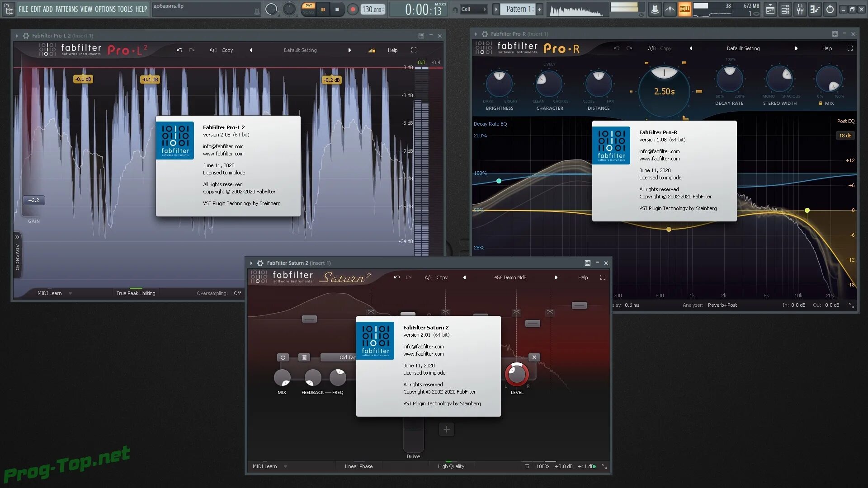Add a new band with plus button
This screenshot has width=868, height=488.
point(446,429)
